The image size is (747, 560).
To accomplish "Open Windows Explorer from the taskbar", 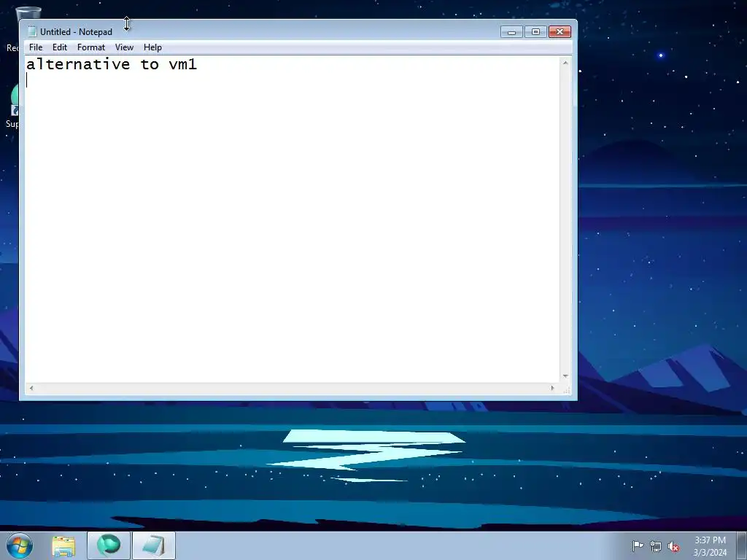I will 63,545.
